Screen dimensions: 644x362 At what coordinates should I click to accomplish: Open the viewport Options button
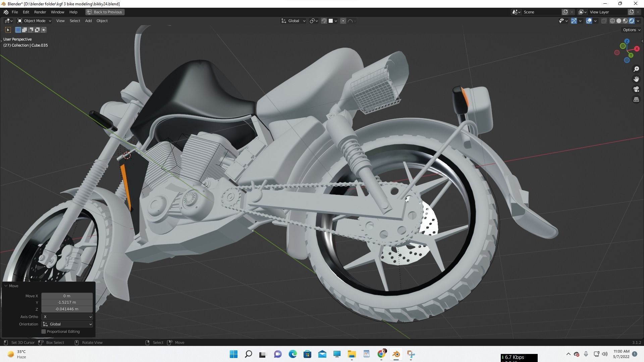pyautogui.click(x=631, y=30)
